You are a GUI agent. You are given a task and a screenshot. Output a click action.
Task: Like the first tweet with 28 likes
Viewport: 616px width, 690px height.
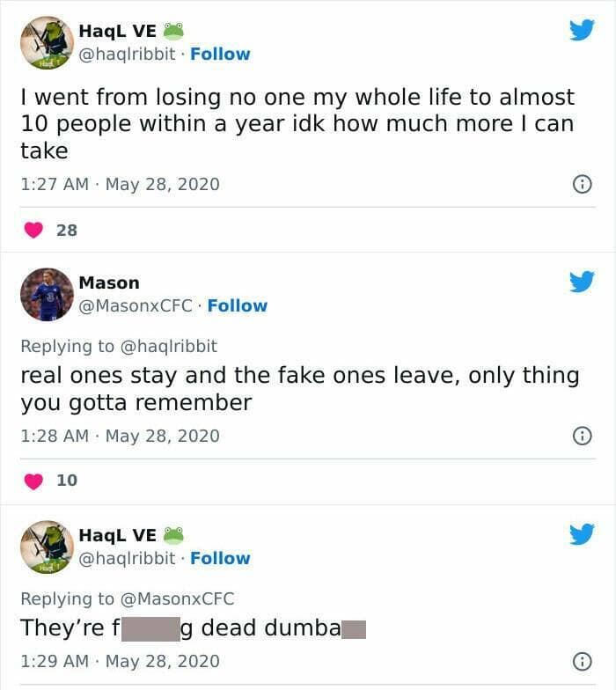coord(33,230)
